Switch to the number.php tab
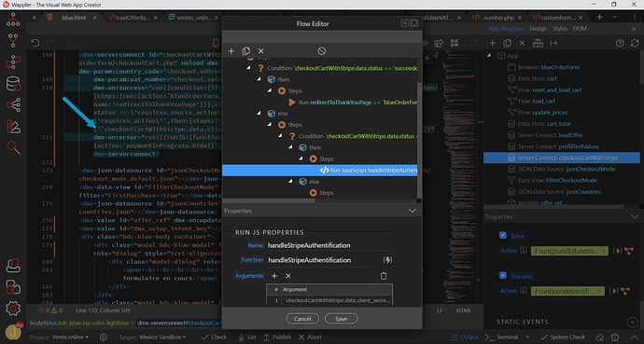 [x=498, y=18]
